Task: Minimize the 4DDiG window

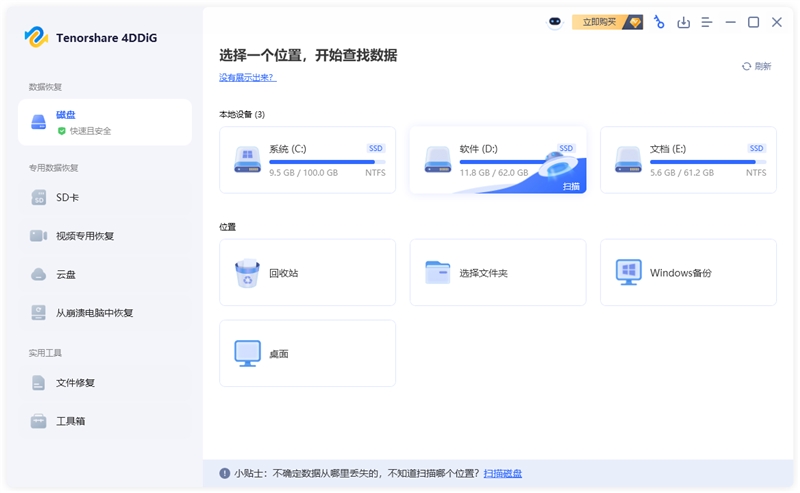Action: 731,22
